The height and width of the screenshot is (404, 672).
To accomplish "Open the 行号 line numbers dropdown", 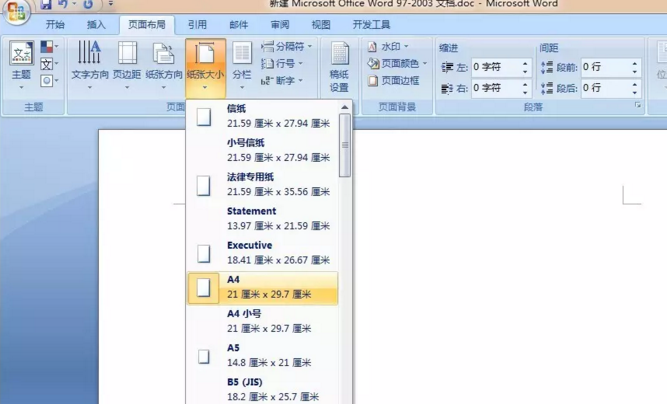I will tap(282, 64).
